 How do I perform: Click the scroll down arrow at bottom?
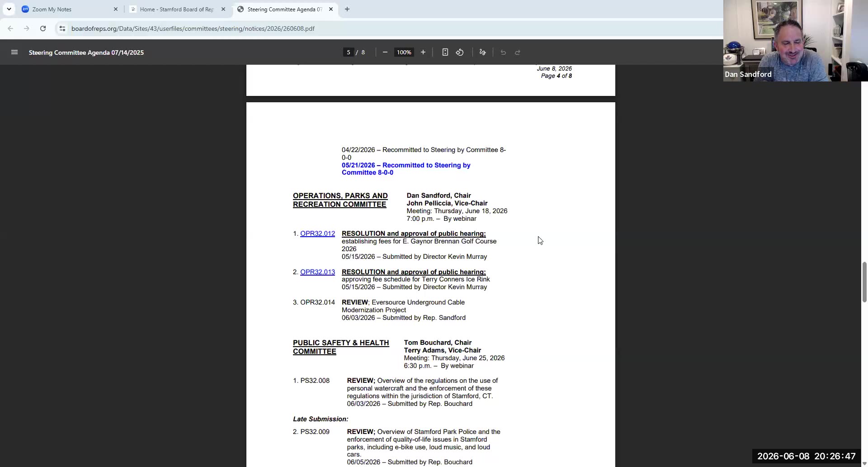[864, 463]
